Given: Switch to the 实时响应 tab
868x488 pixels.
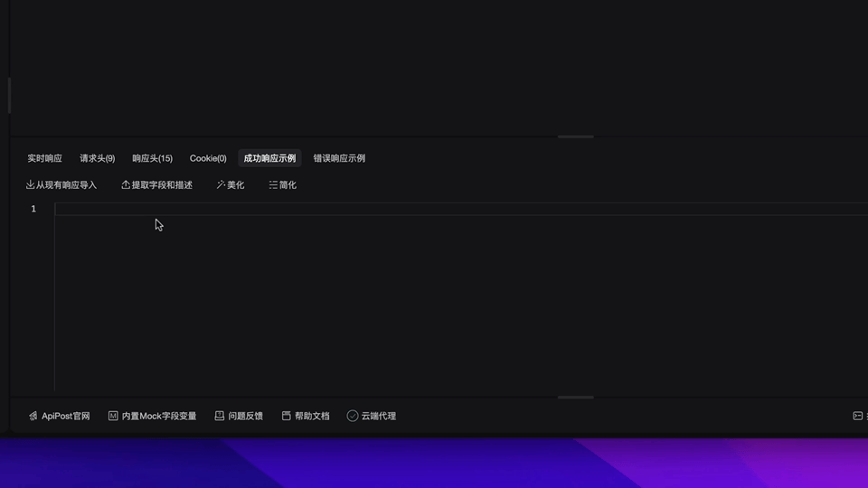Looking at the screenshot, I should [x=45, y=158].
